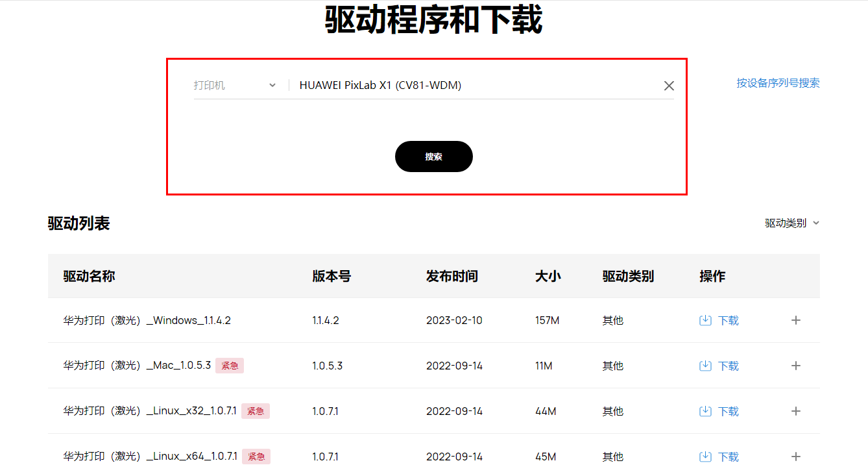The width and height of the screenshot is (868, 476).
Task: Click the 驱动类别 column header in table
Action: point(628,276)
